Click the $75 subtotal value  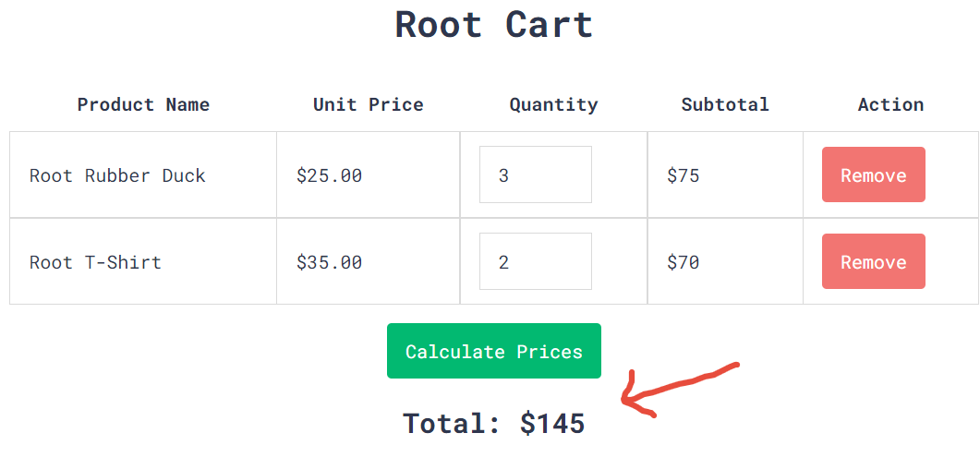point(683,175)
